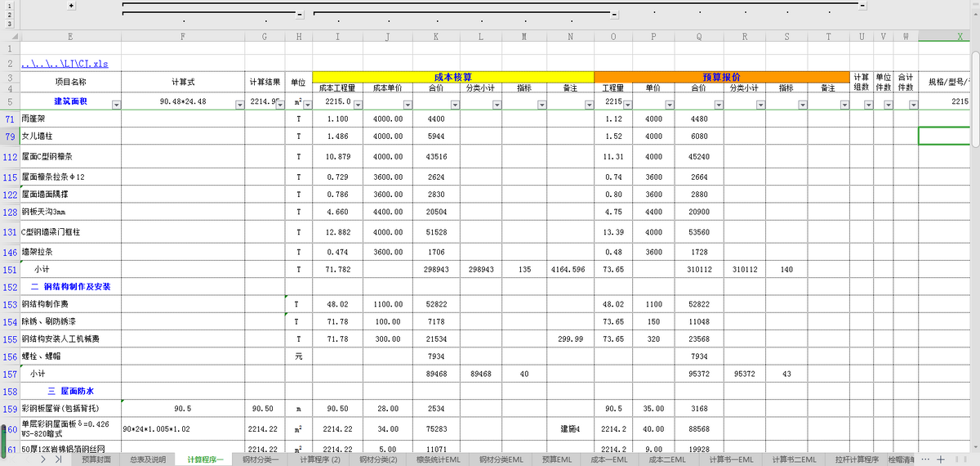Click the 女儿墙柱 cell
This screenshot has height=466, width=980.
coord(70,136)
